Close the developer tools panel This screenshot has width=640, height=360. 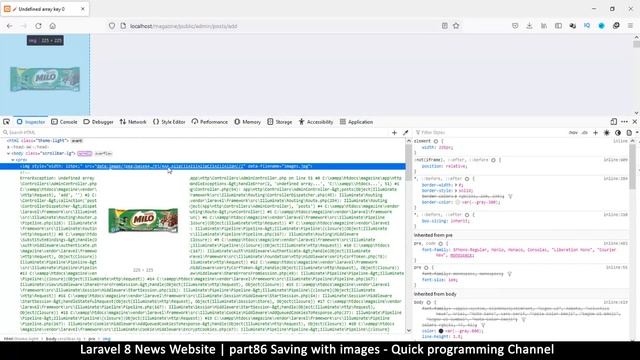pyautogui.click(x=635, y=122)
